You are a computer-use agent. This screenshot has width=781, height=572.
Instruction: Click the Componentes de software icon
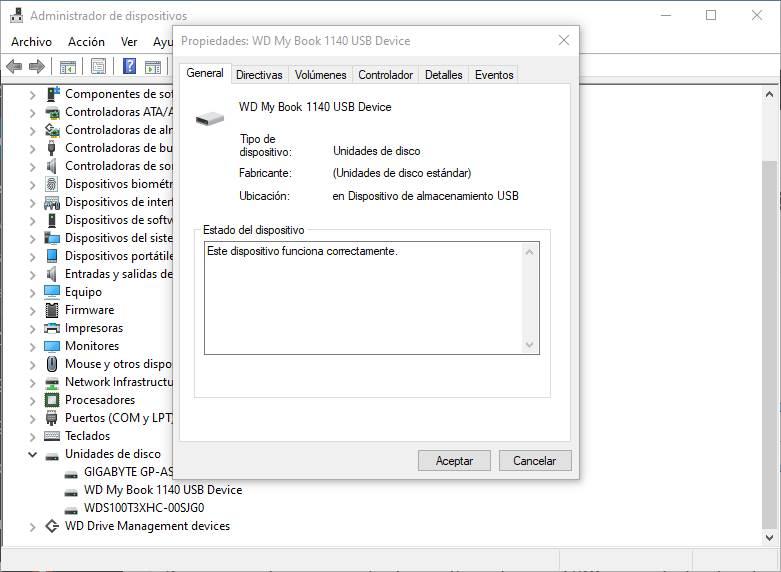click(52, 94)
